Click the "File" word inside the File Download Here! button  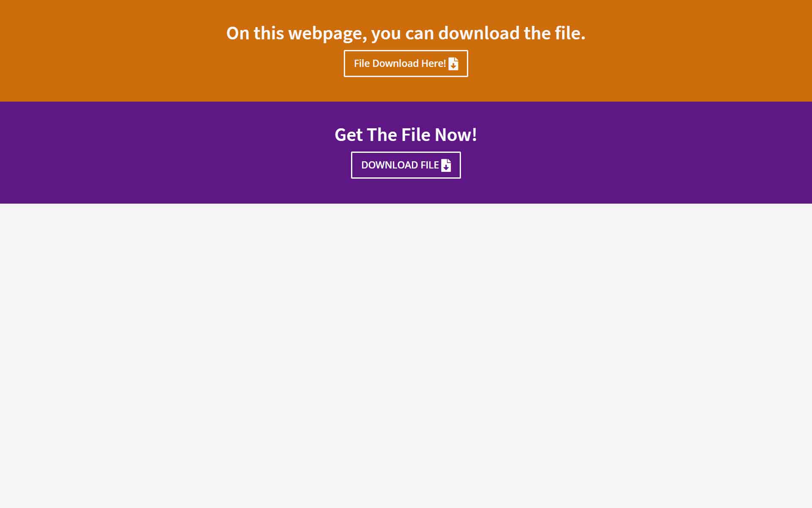point(362,63)
